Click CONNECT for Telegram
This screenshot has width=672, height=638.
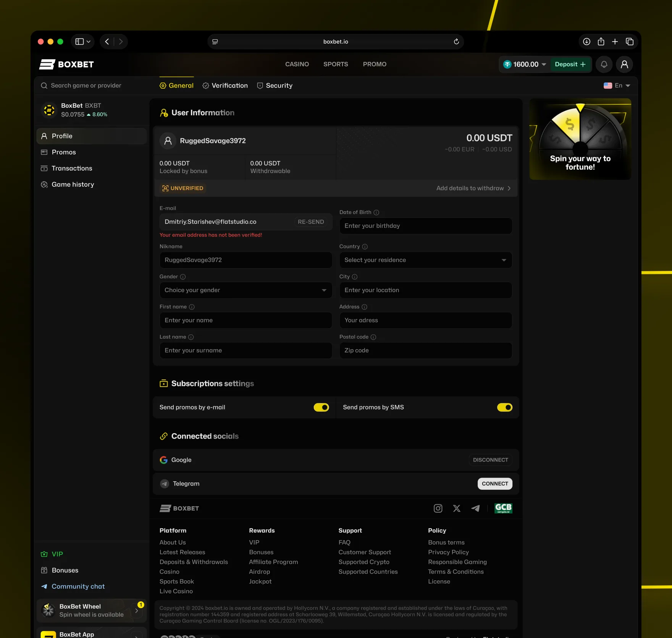coord(495,484)
